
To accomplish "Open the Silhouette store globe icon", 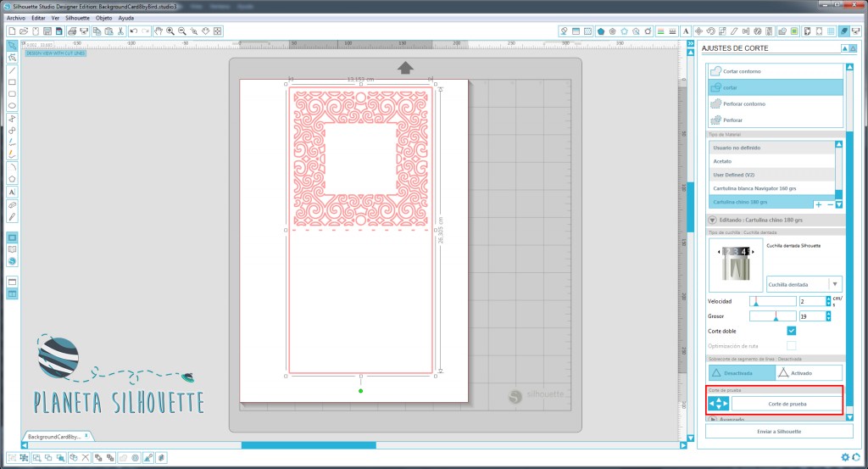I will click(12, 261).
